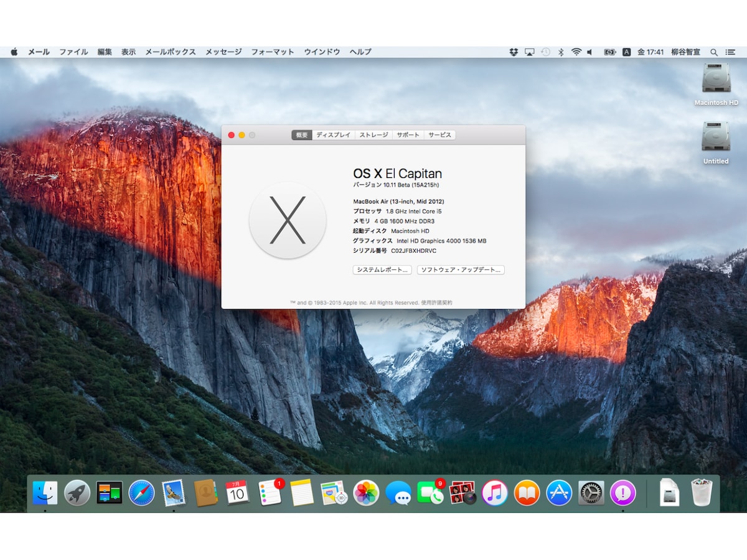Open the メッセージ menu
This screenshot has height=560, width=747.
(x=223, y=52)
